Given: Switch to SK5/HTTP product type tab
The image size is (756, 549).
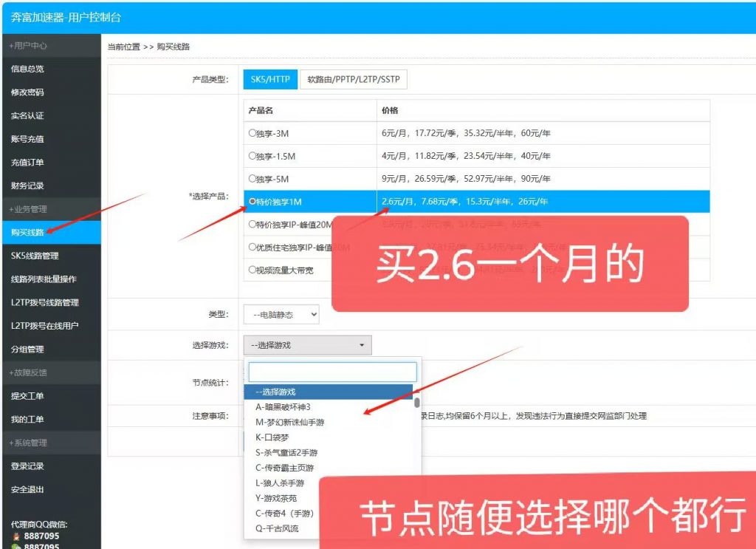Looking at the screenshot, I should pos(269,79).
